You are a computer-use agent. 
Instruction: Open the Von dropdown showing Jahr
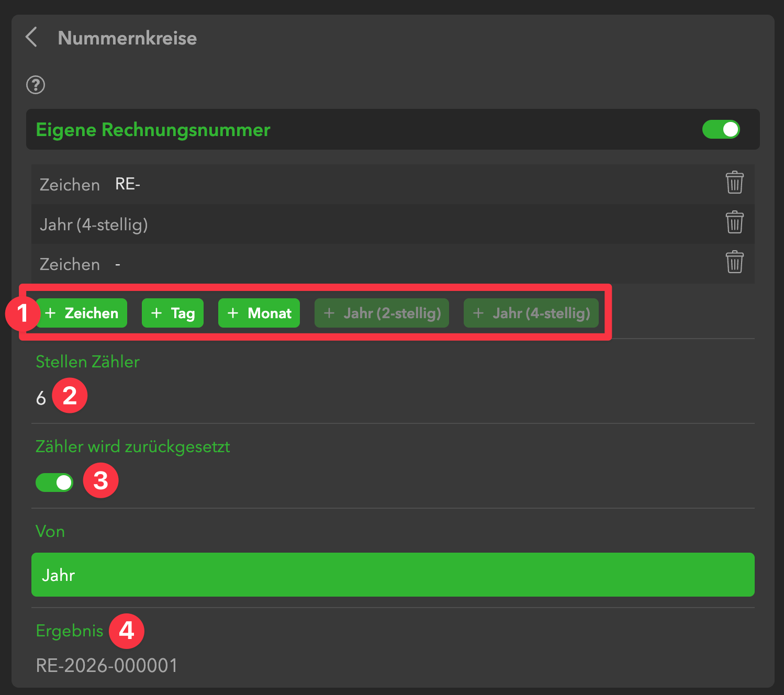pos(393,575)
